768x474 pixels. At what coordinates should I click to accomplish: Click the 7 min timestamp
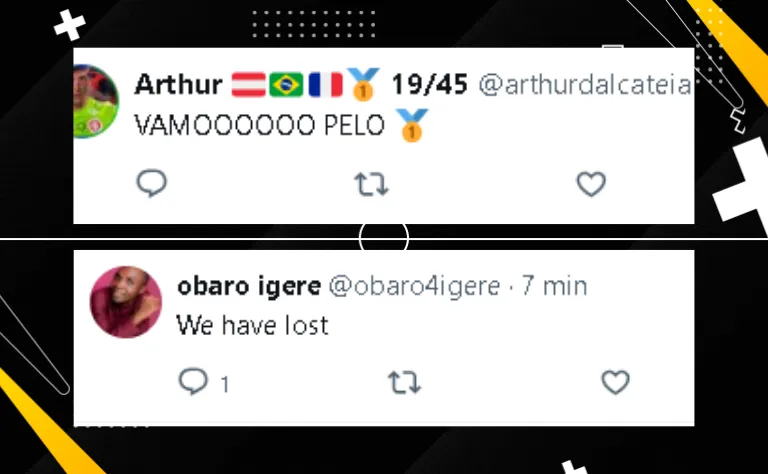tap(554, 286)
